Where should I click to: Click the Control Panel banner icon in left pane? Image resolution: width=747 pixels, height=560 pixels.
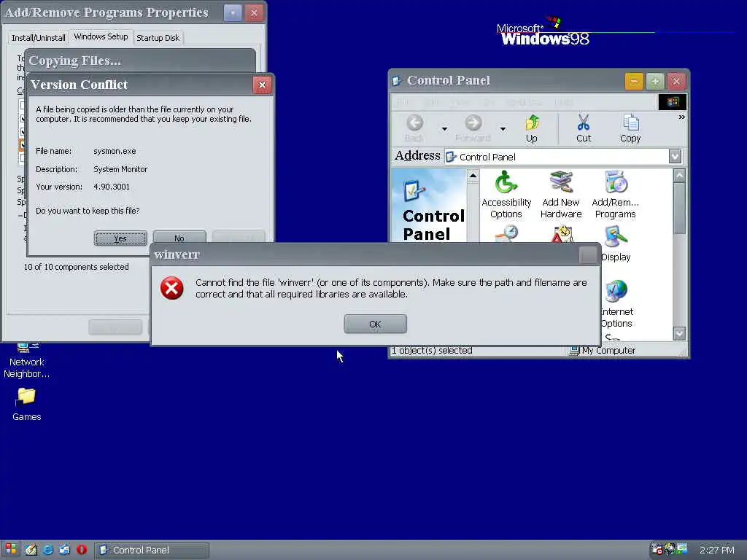[x=414, y=190]
